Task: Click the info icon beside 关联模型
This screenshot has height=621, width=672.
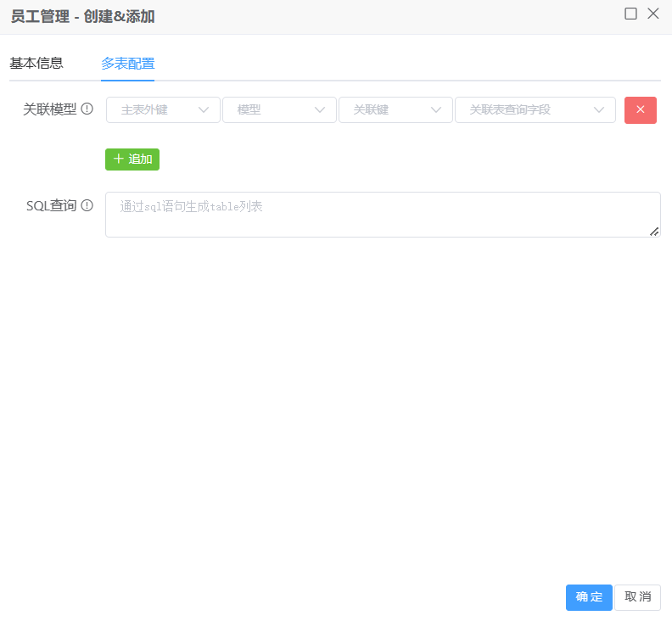Action: coord(87,109)
